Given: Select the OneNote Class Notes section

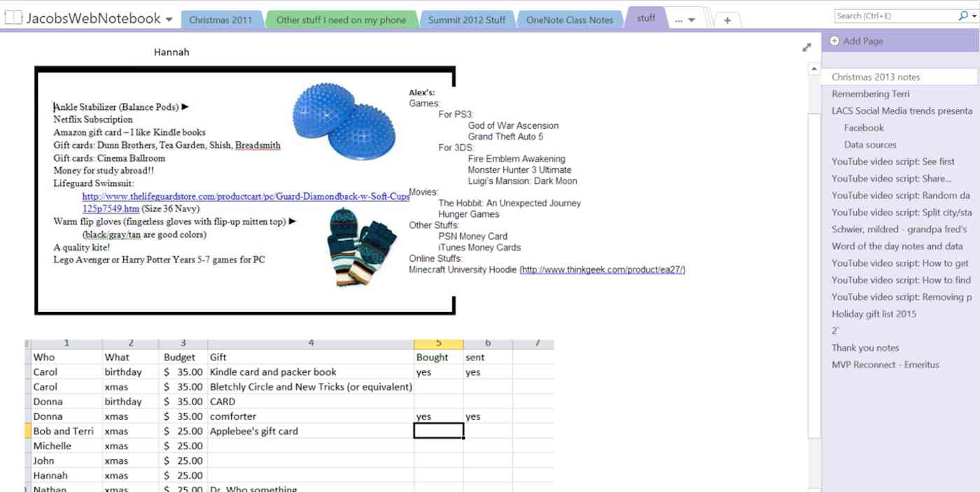Looking at the screenshot, I should [568, 19].
